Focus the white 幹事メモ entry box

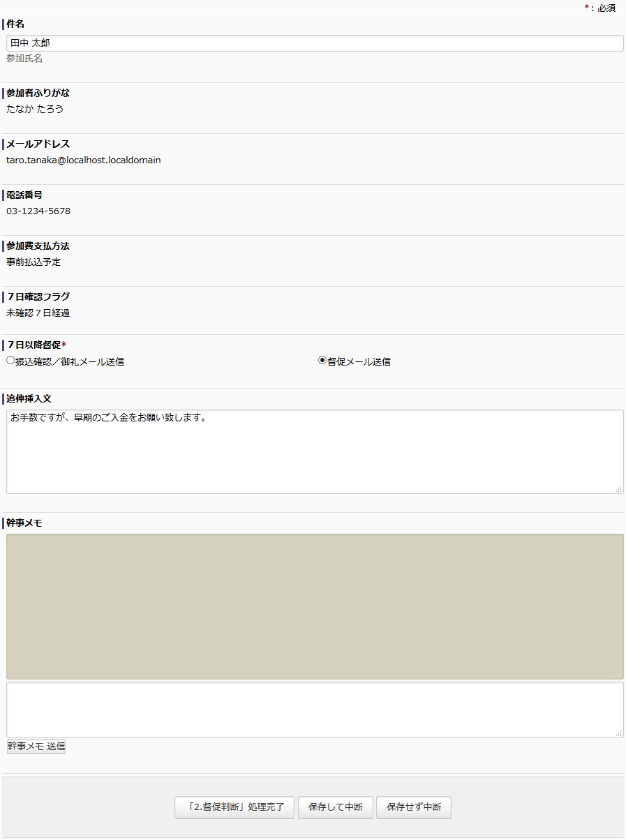pos(314,709)
